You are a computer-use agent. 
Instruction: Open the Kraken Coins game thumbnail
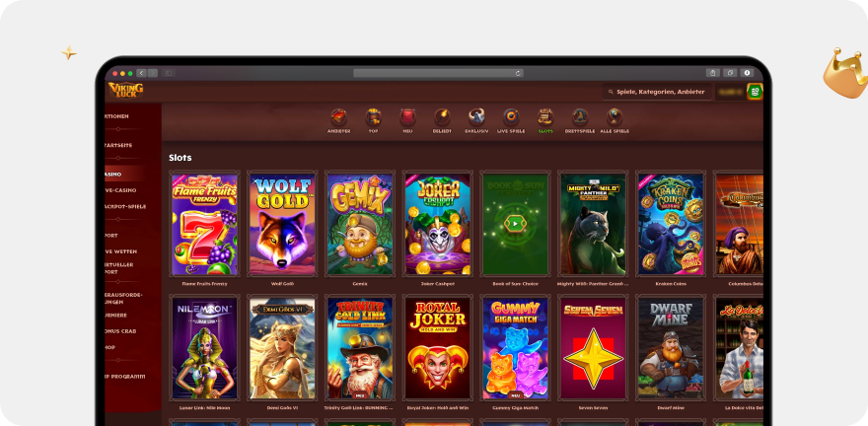tap(671, 224)
